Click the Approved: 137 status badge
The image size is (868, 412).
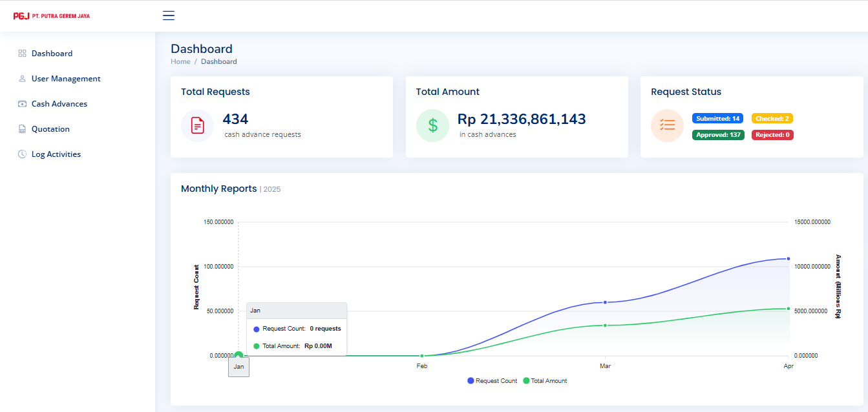coord(718,135)
